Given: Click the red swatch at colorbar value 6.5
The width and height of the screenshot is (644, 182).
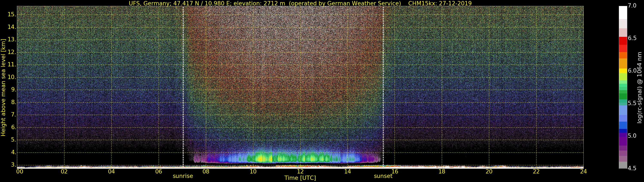Looking at the screenshot, I should [x=623, y=41].
